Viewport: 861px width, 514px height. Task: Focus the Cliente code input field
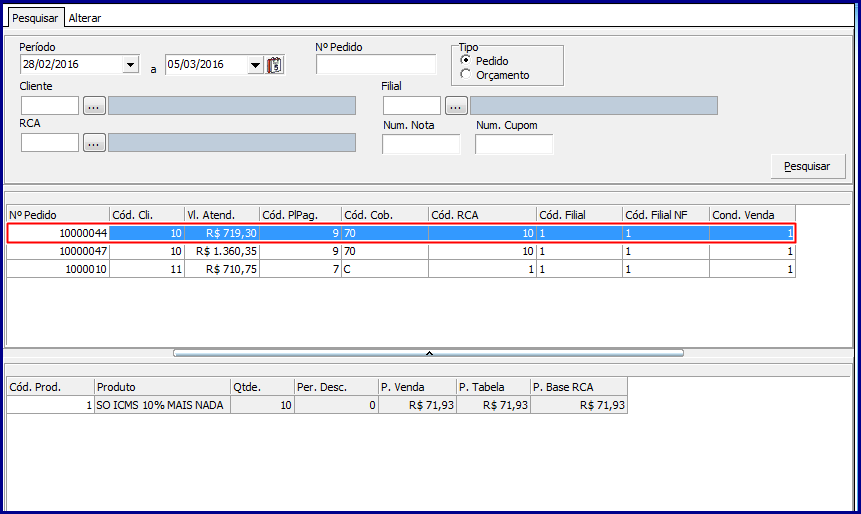(50, 105)
